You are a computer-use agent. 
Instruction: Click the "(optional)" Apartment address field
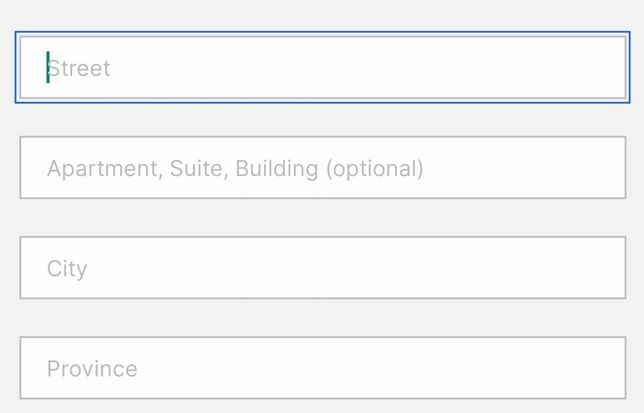[322, 168]
